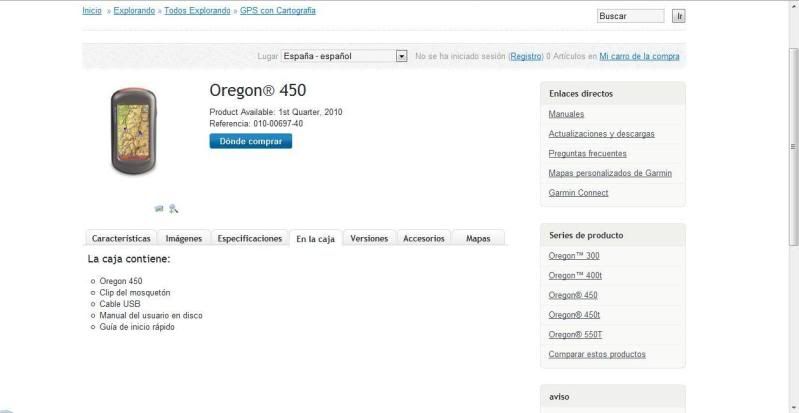Click the Oregon® 450 product title
The height and width of the screenshot is (413, 799).
tap(257, 90)
